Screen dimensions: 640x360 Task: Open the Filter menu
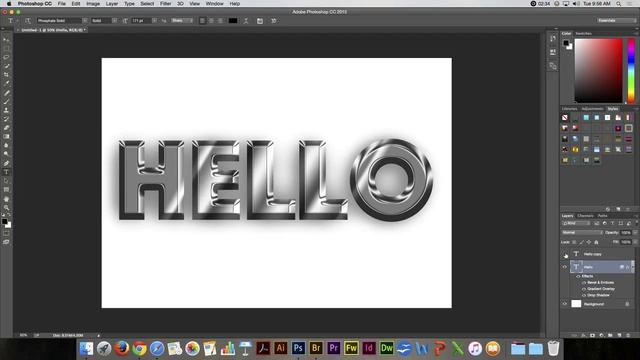tap(165, 4)
